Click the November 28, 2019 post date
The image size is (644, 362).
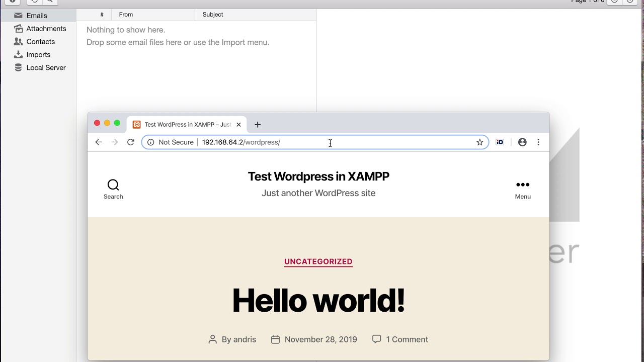pos(321,339)
